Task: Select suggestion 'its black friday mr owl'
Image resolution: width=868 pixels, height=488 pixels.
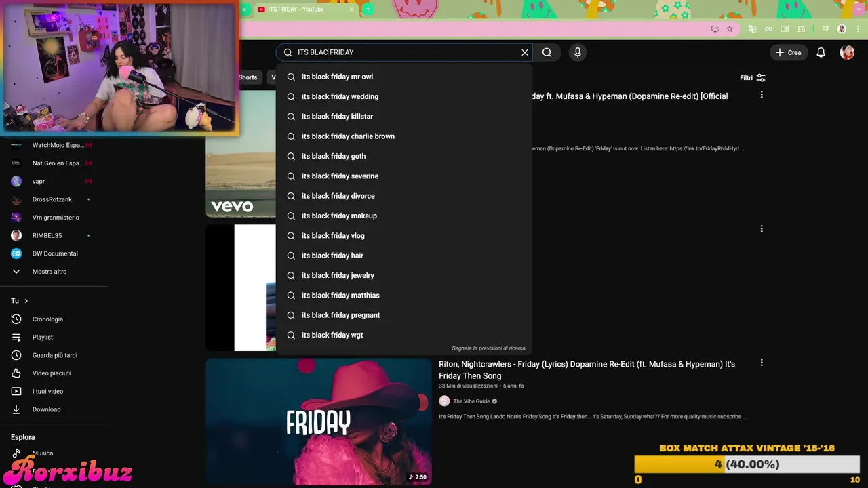Action: pos(404,77)
